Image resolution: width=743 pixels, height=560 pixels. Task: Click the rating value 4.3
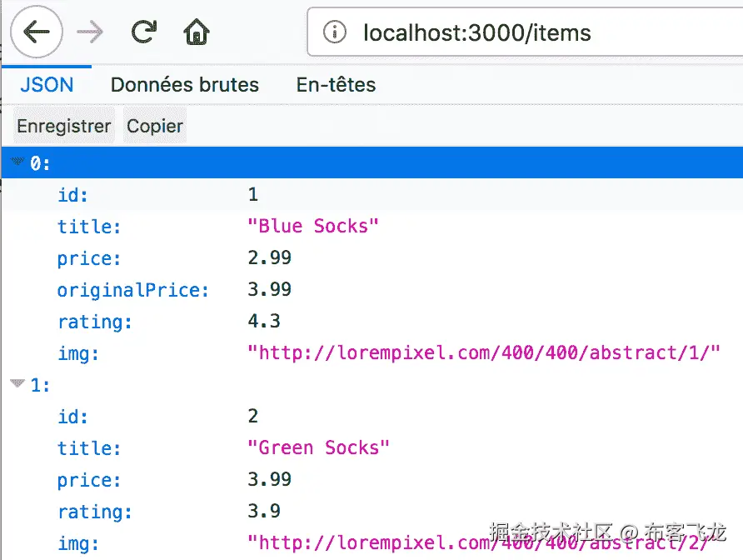pos(264,322)
